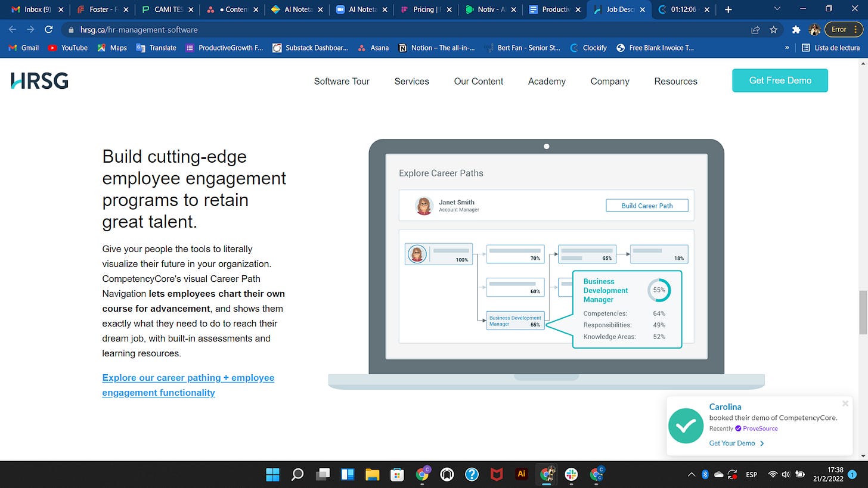
Task: Open the Extensions puzzle icon
Action: coord(796,29)
